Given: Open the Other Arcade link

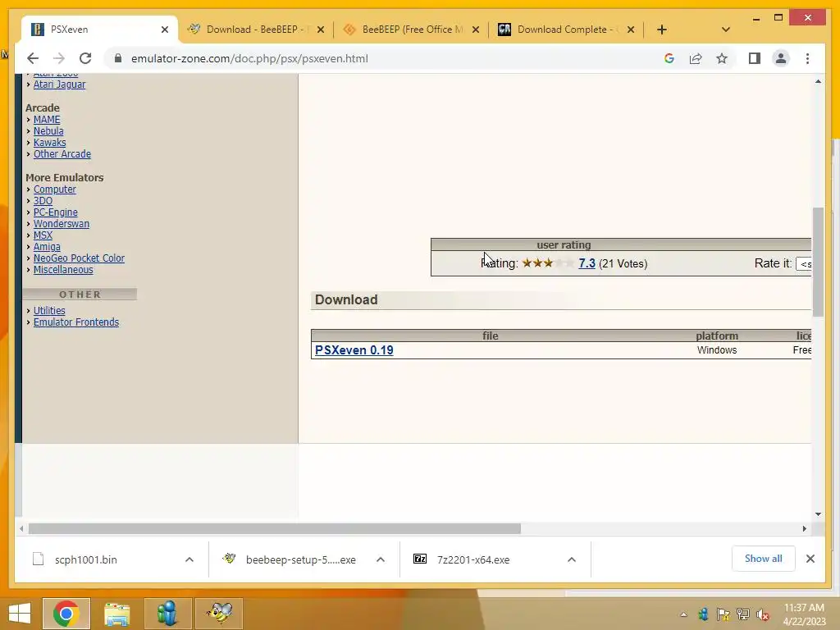Looking at the screenshot, I should pos(62,153).
